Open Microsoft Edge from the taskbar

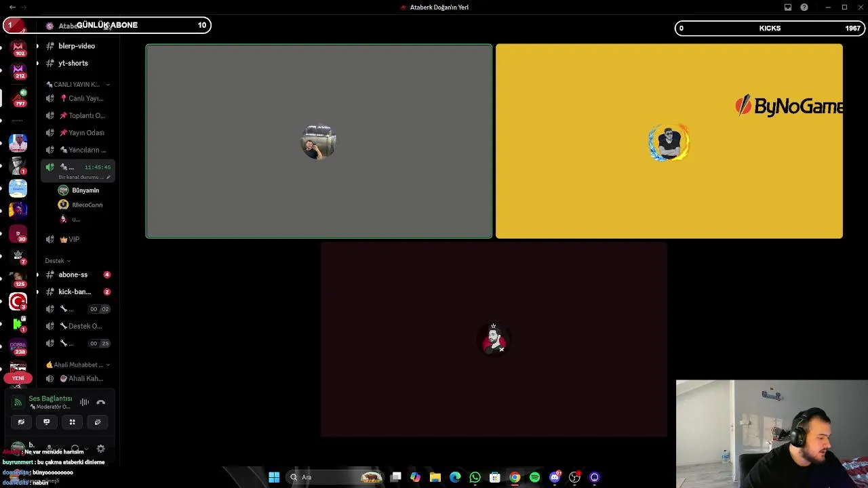point(455,477)
